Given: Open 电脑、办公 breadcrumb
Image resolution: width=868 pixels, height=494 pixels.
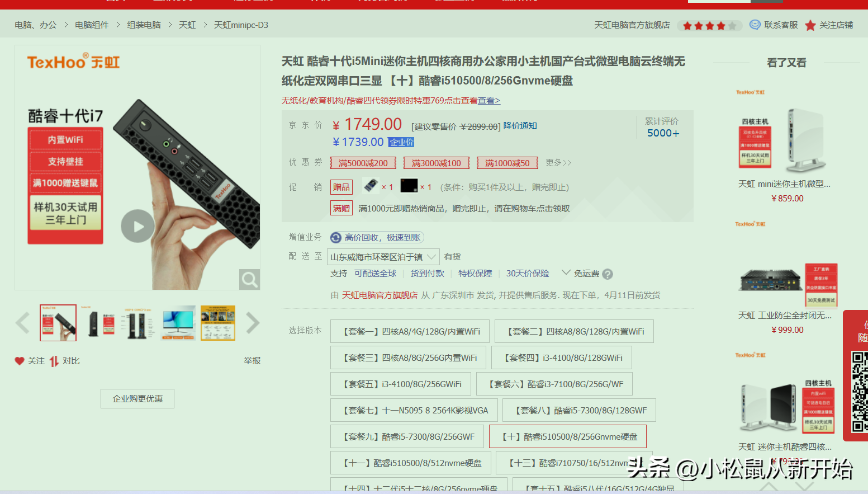Looking at the screenshot, I should coord(36,25).
